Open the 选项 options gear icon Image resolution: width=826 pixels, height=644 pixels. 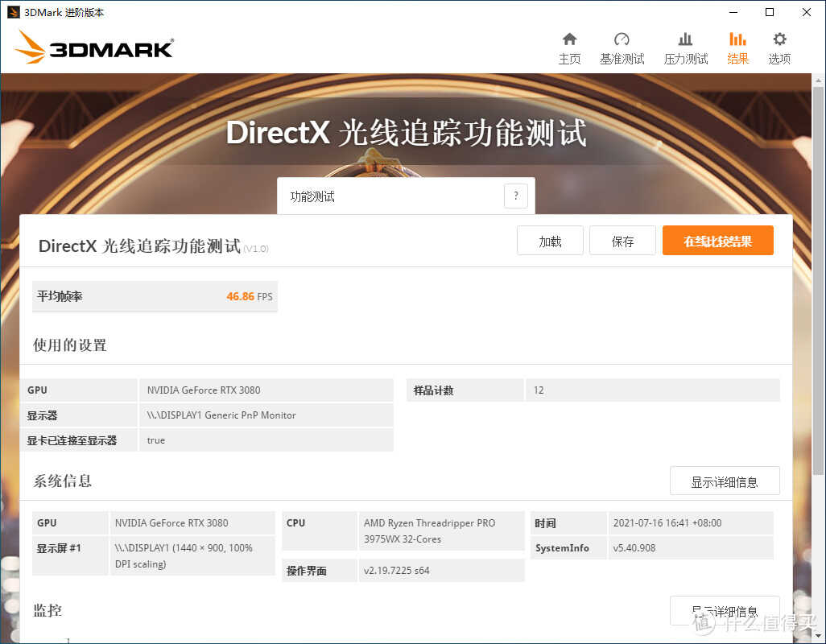coord(779,39)
